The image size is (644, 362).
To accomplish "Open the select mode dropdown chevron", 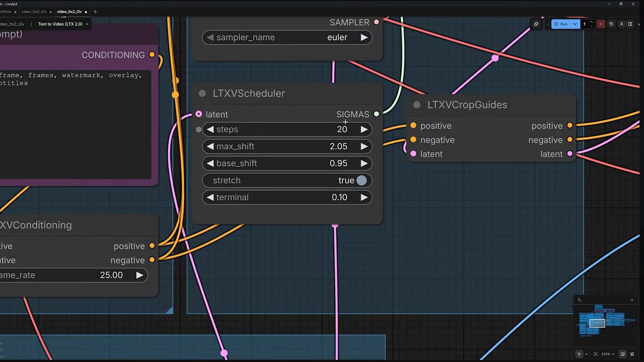I will click(586, 354).
